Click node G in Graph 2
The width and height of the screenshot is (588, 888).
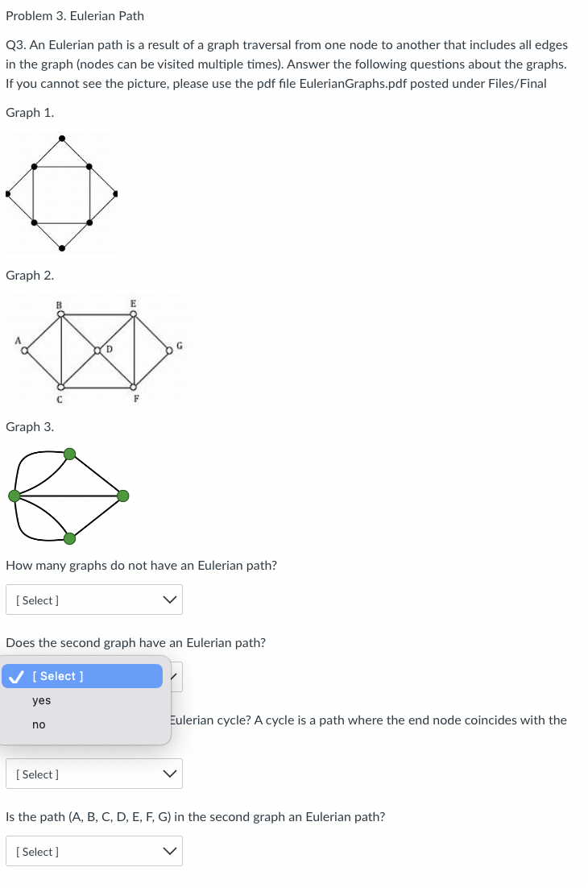pos(169,351)
